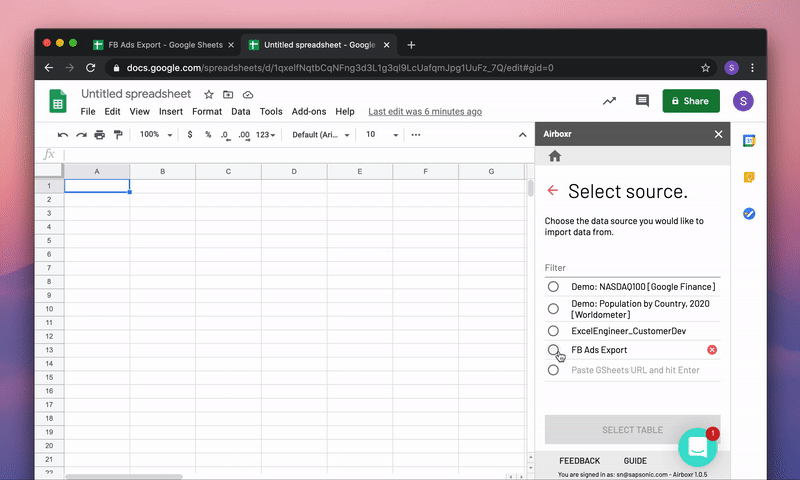Bookmark page with browser star icon
Image resolution: width=800 pixels, height=480 pixels.
pos(705,68)
